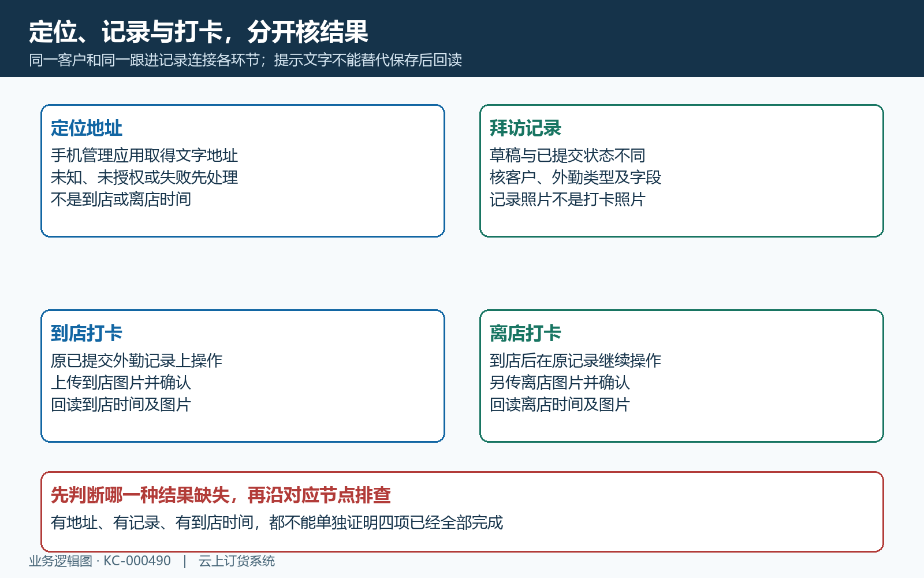
Task: Click the line 草稿与已提交状态不同
Action: (x=567, y=155)
